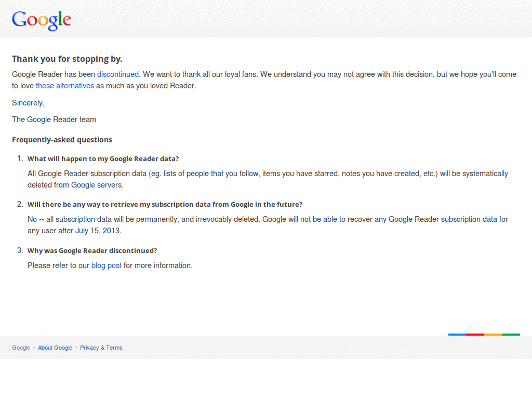Open the About Google footer link

(x=55, y=348)
